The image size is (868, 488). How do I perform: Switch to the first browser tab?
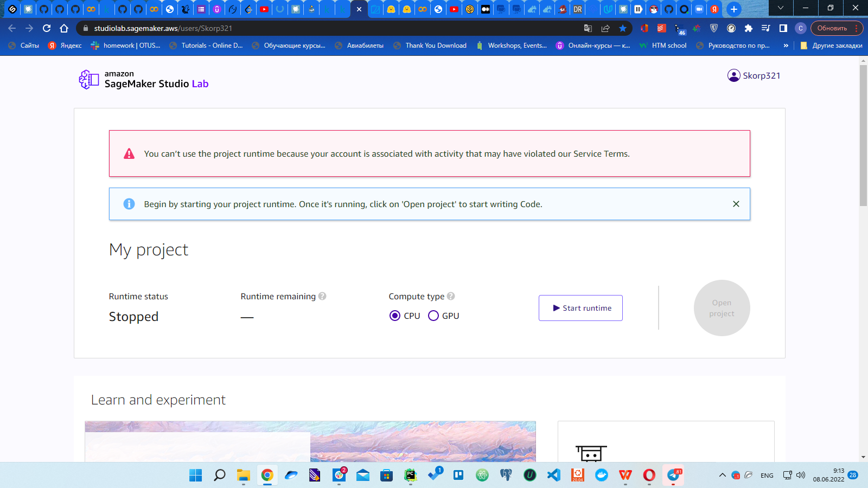click(12, 9)
